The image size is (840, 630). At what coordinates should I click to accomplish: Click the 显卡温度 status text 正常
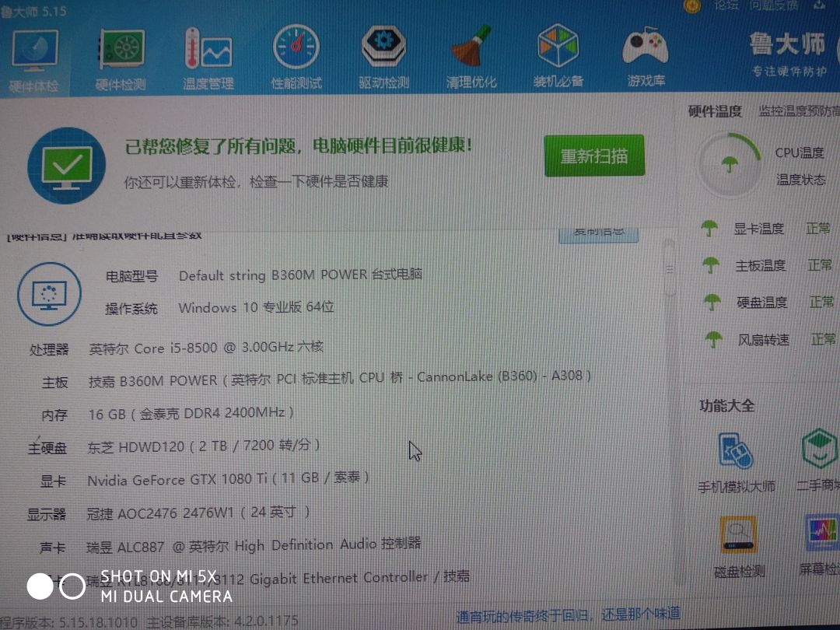(x=818, y=229)
